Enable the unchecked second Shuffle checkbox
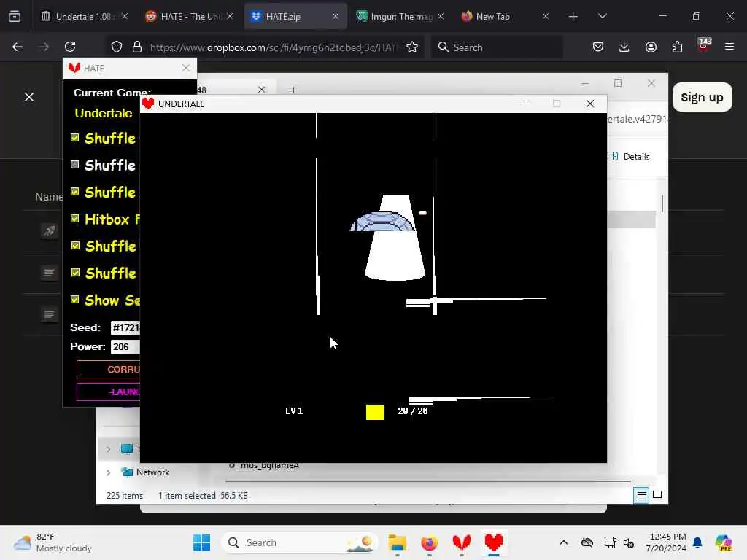Screen dimensions: 747x560 coord(75,165)
